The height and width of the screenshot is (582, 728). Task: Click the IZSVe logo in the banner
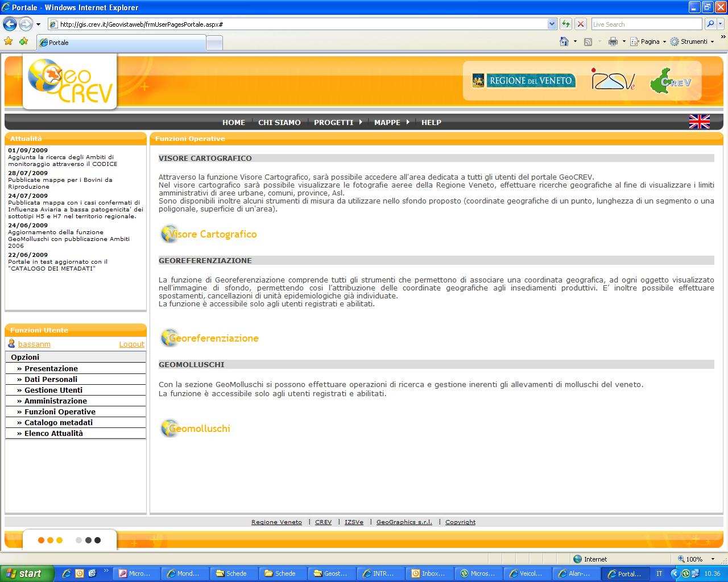click(613, 80)
